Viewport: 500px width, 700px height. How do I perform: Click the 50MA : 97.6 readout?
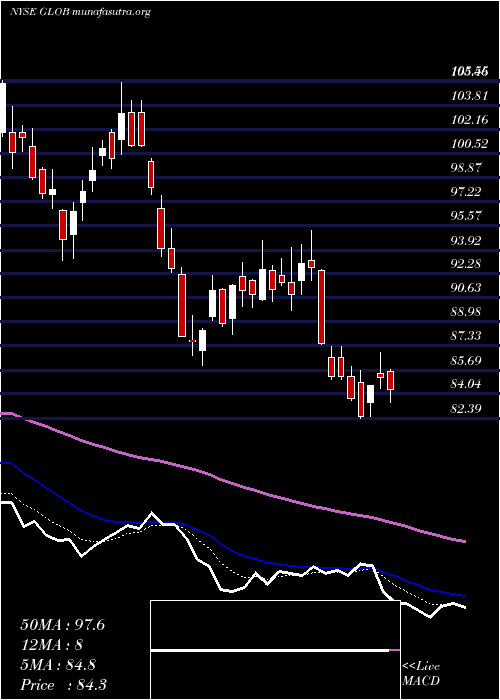[62, 625]
